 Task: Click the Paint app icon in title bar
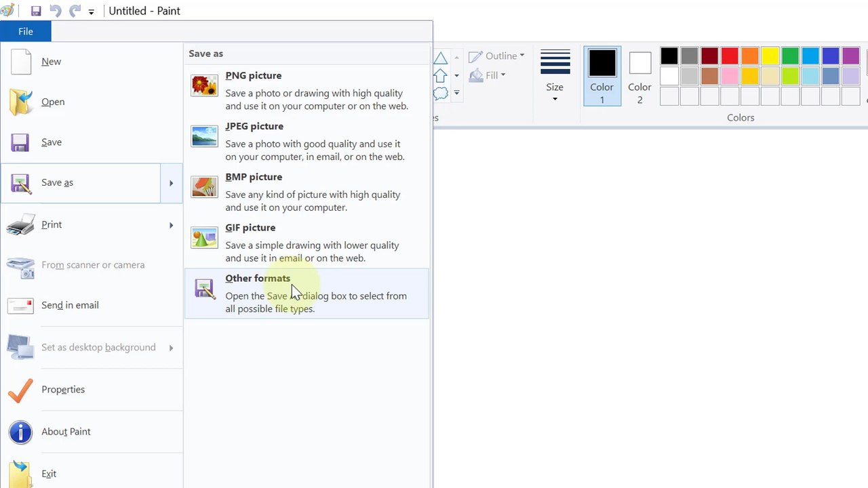(7, 10)
